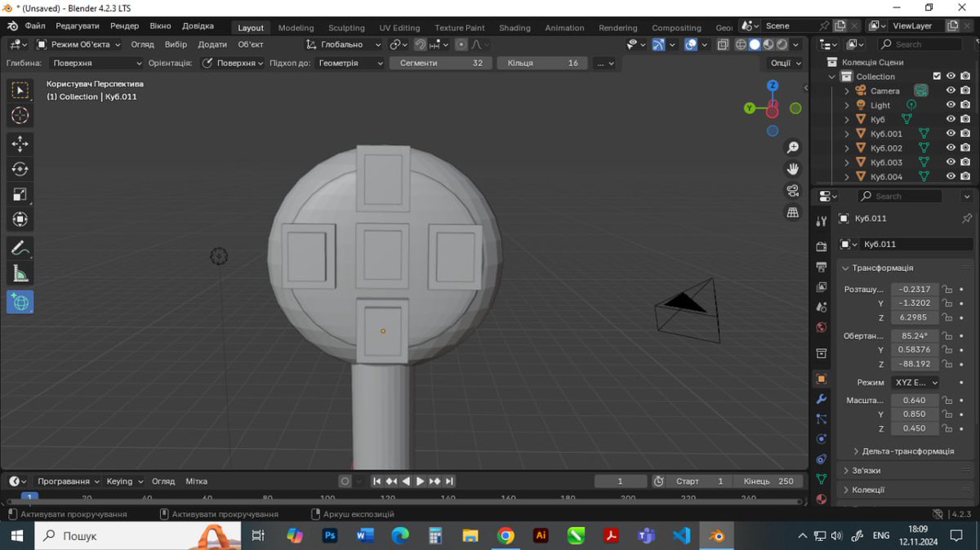This screenshot has width=980, height=550.
Task: Open the Глобально orientation dropdown
Action: point(344,45)
